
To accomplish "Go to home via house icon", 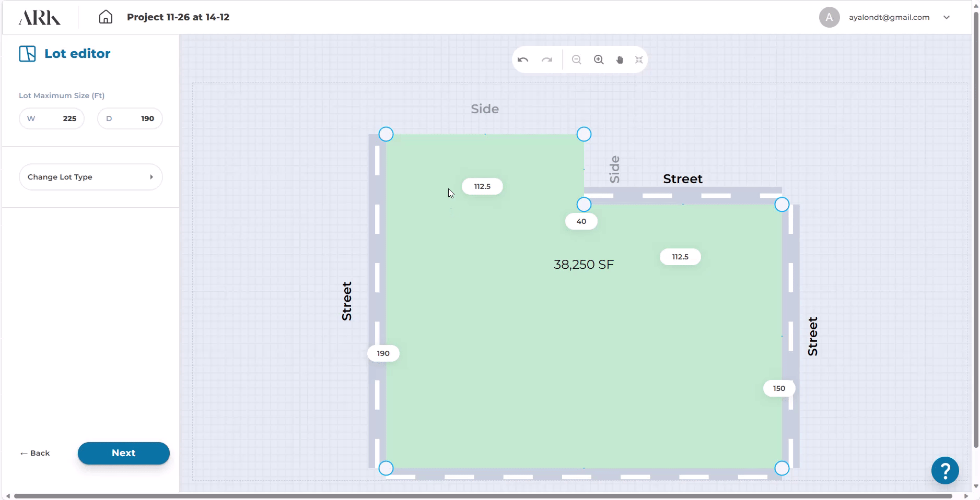I will click(106, 17).
